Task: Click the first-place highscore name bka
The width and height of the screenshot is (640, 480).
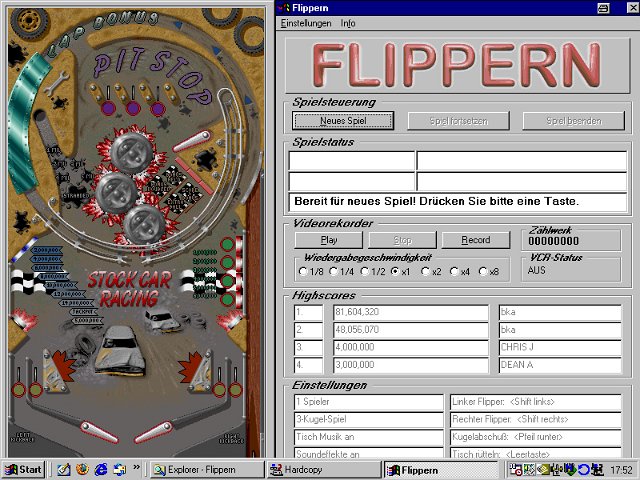Action: pyautogui.click(x=560, y=312)
